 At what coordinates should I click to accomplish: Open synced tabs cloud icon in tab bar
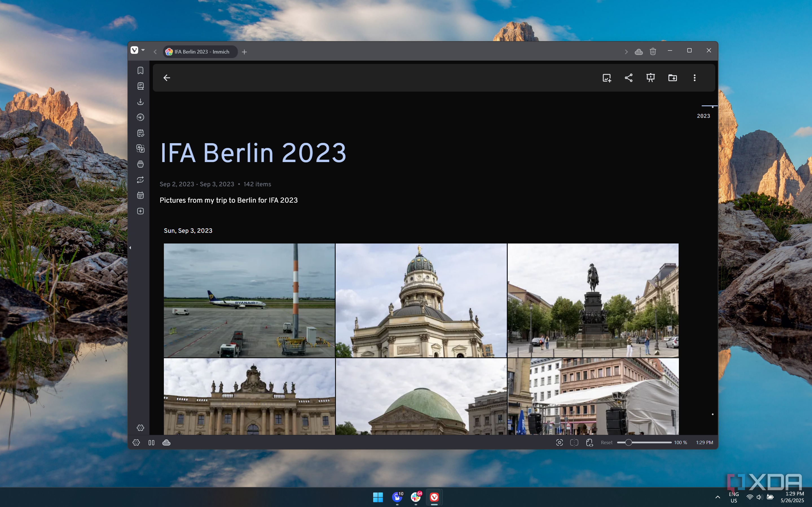(x=639, y=52)
